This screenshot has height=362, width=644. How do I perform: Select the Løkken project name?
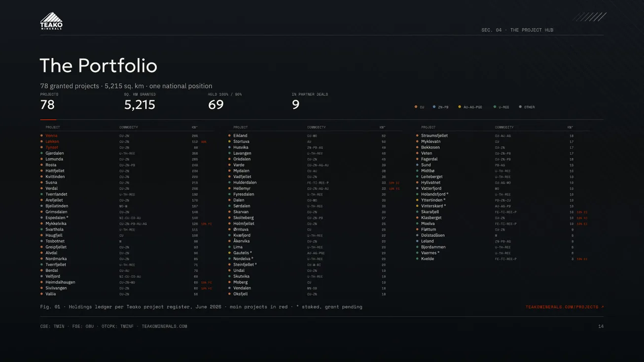52,141
